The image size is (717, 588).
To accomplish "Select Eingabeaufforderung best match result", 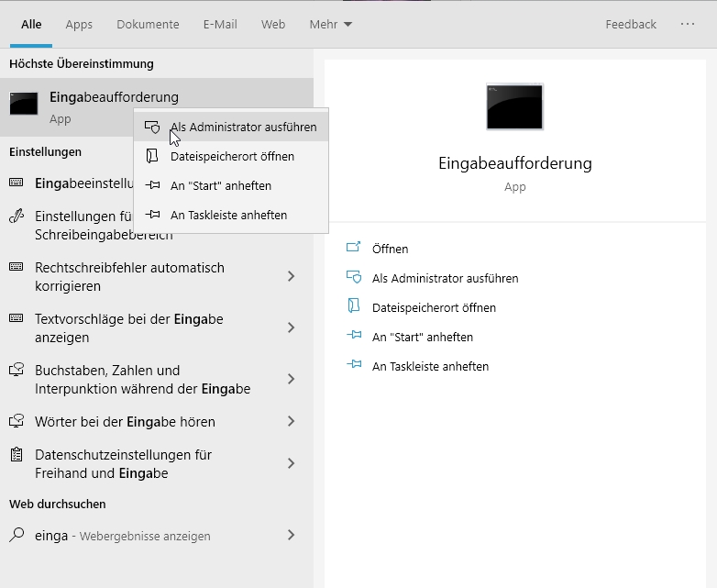I will [157, 107].
